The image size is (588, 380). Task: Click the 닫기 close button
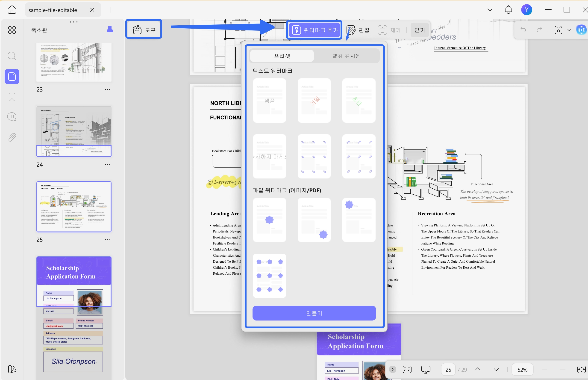(420, 30)
